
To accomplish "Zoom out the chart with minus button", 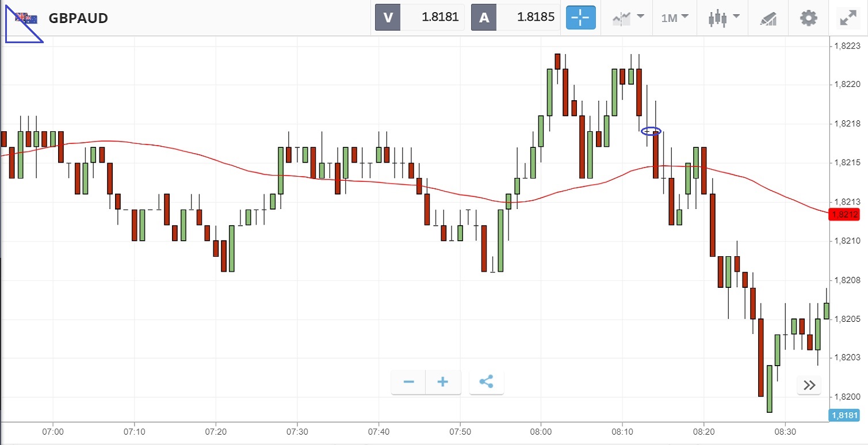I will tap(409, 382).
